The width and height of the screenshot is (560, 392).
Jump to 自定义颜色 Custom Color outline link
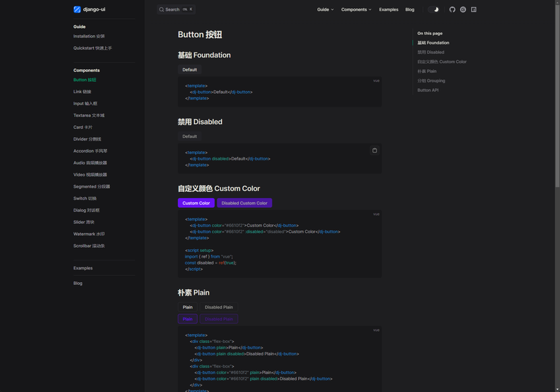[442, 62]
